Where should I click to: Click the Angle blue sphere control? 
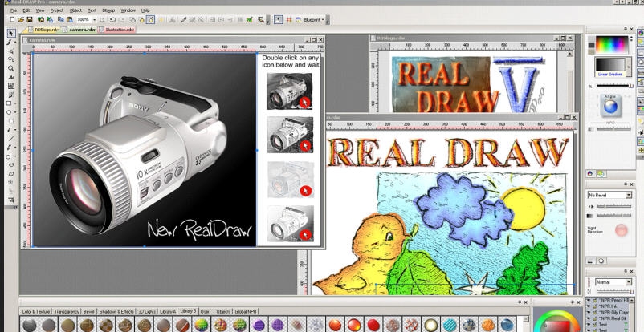coord(610,107)
